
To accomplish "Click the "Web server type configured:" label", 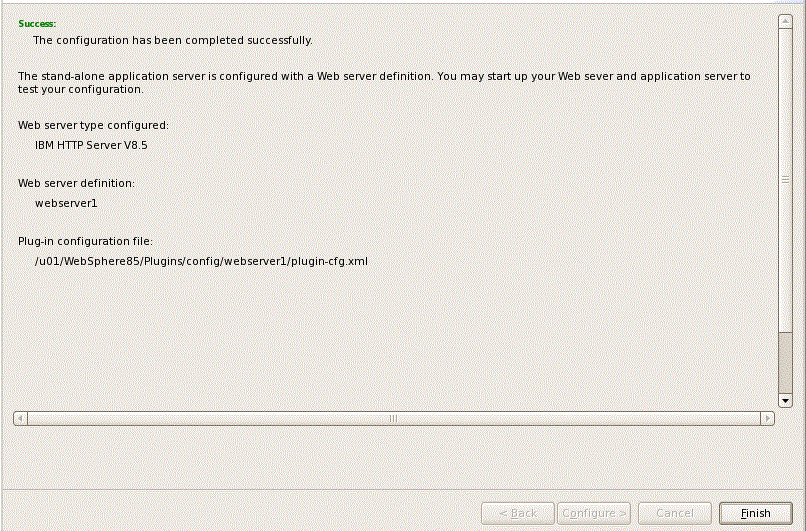I will pyautogui.click(x=93, y=126).
